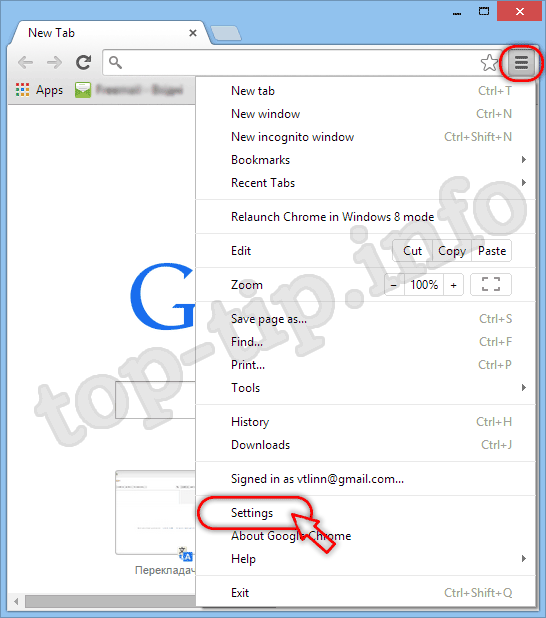The height and width of the screenshot is (618, 546).
Task: Minimize the Chrome window
Action: 457,11
